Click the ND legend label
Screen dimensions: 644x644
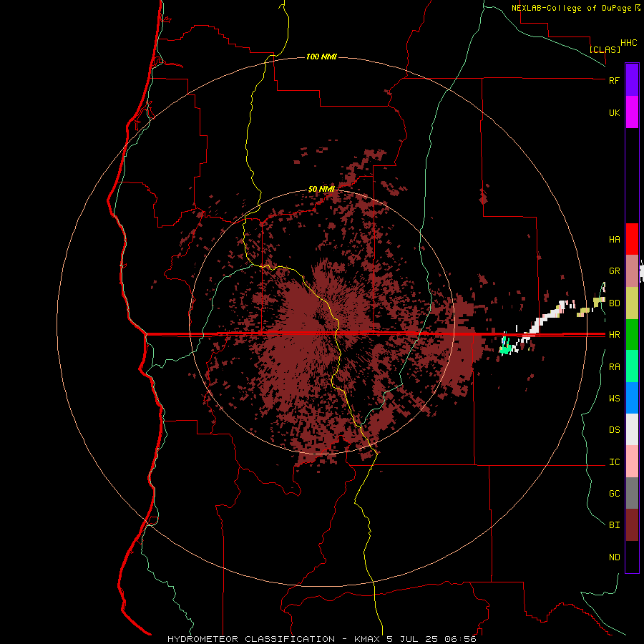(x=614, y=557)
